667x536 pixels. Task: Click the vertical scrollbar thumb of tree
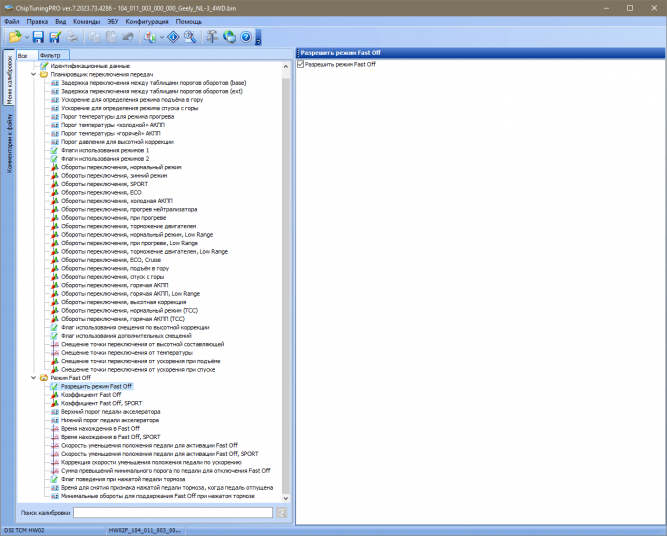[x=286, y=285]
